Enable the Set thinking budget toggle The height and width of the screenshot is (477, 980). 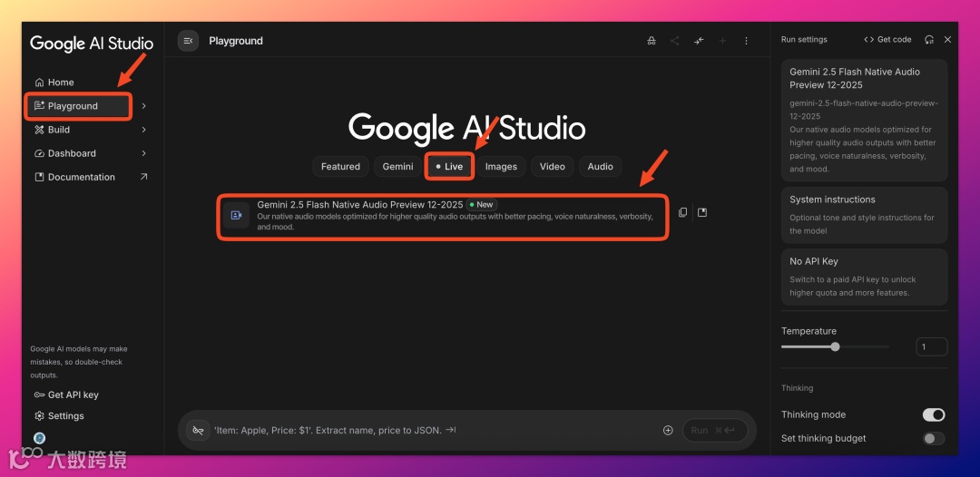[934, 439]
